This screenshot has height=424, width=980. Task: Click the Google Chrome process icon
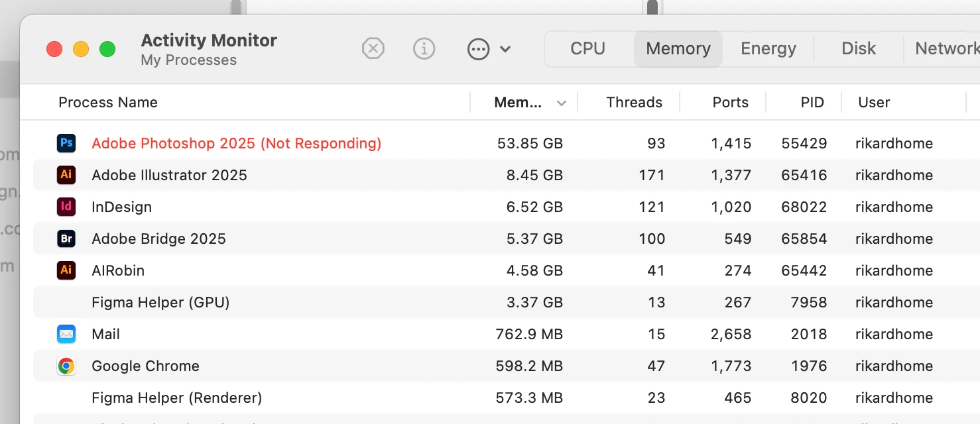66,366
